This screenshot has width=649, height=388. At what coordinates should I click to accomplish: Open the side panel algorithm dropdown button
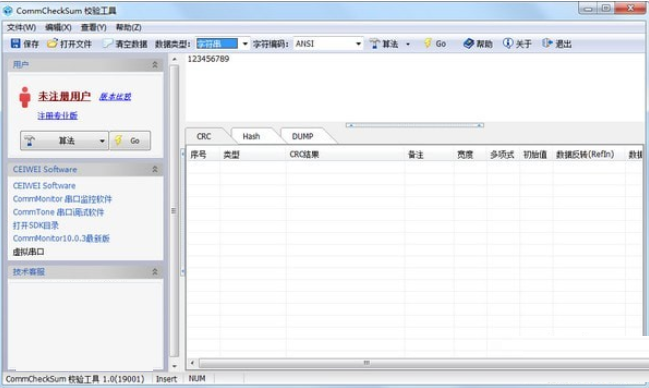click(x=65, y=141)
